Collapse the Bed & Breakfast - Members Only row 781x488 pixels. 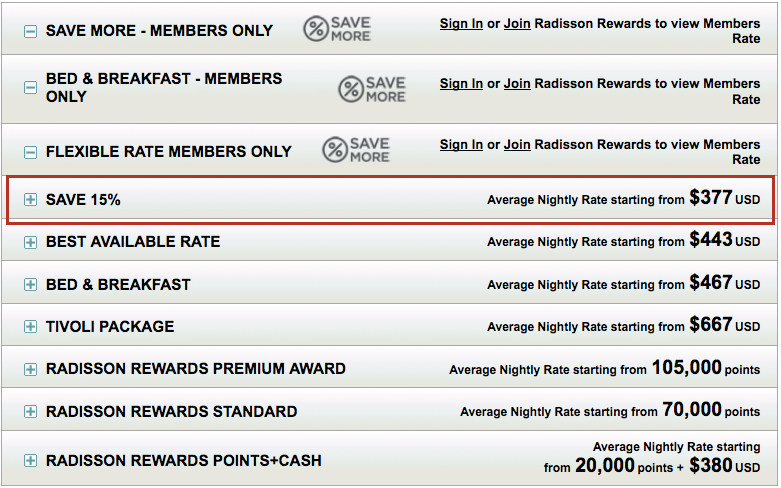[30, 88]
